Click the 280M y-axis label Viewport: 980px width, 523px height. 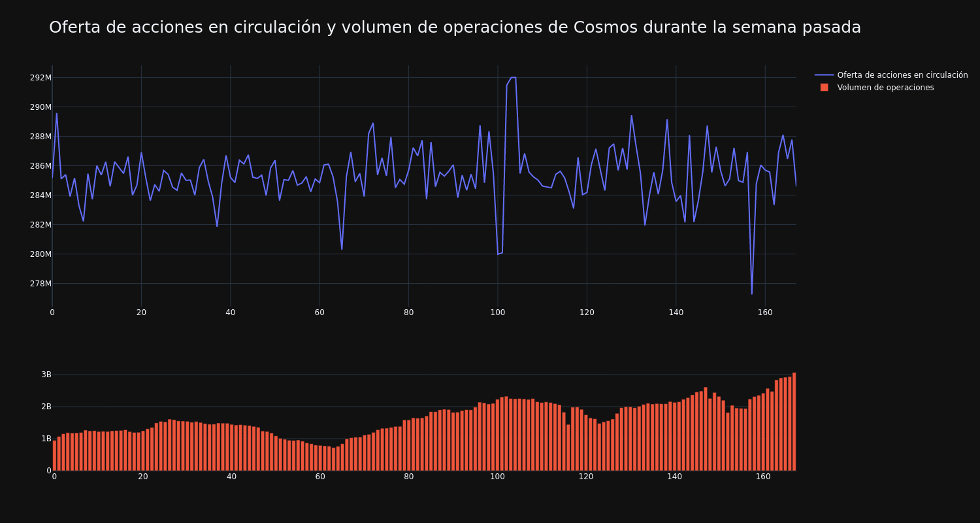(41, 254)
